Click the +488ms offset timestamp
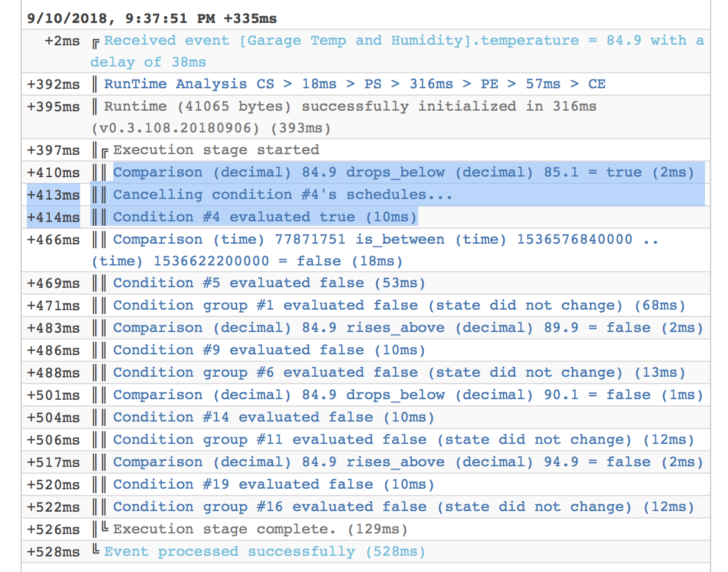728x572 pixels. (54, 373)
